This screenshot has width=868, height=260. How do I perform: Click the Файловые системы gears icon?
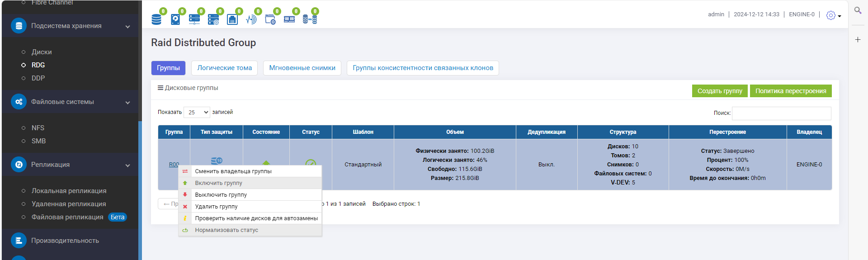click(x=19, y=102)
